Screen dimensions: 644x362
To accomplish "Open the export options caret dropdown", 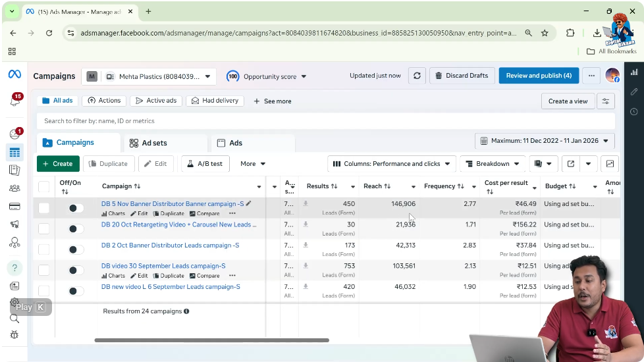I will pos(588,164).
